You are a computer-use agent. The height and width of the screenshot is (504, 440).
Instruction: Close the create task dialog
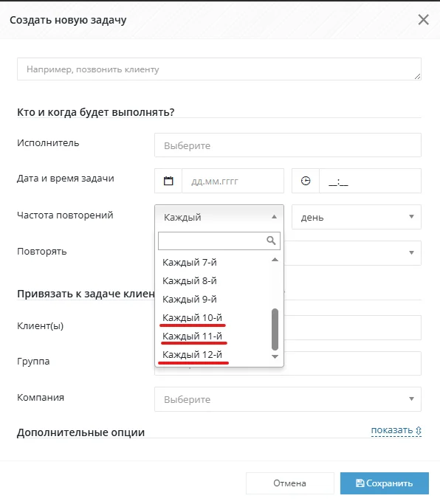pyautogui.click(x=423, y=20)
